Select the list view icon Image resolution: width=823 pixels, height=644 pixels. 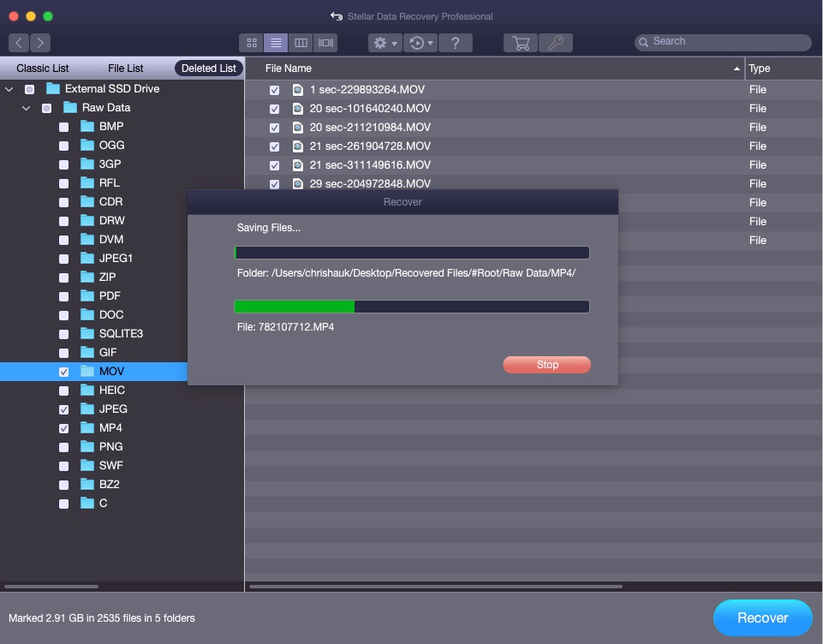pyautogui.click(x=276, y=43)
